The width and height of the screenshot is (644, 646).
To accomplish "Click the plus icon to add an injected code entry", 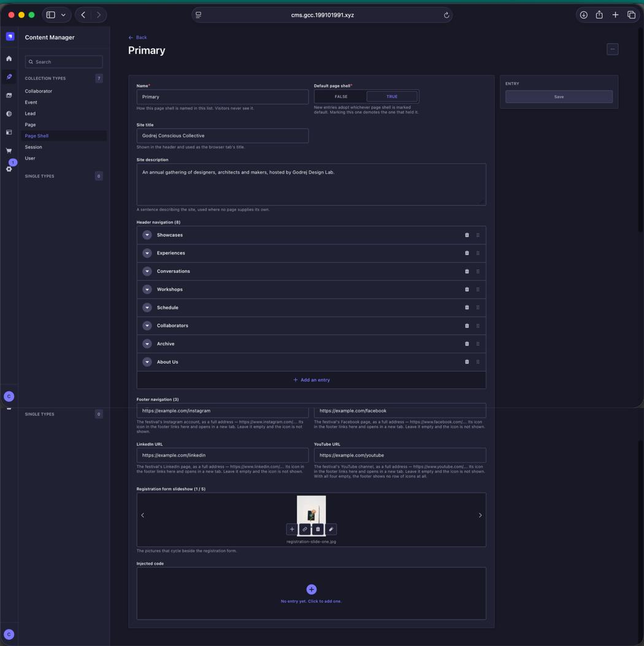I will [x=312, y=589].
